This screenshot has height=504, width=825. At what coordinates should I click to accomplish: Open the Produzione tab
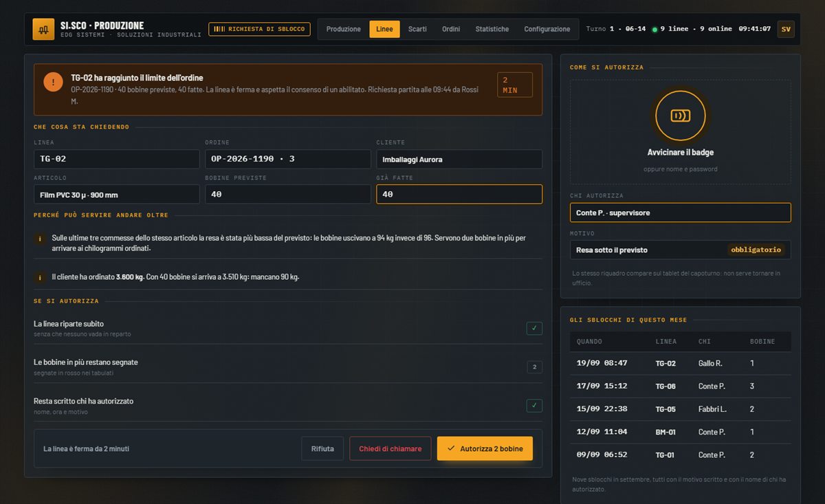[344, 29]
